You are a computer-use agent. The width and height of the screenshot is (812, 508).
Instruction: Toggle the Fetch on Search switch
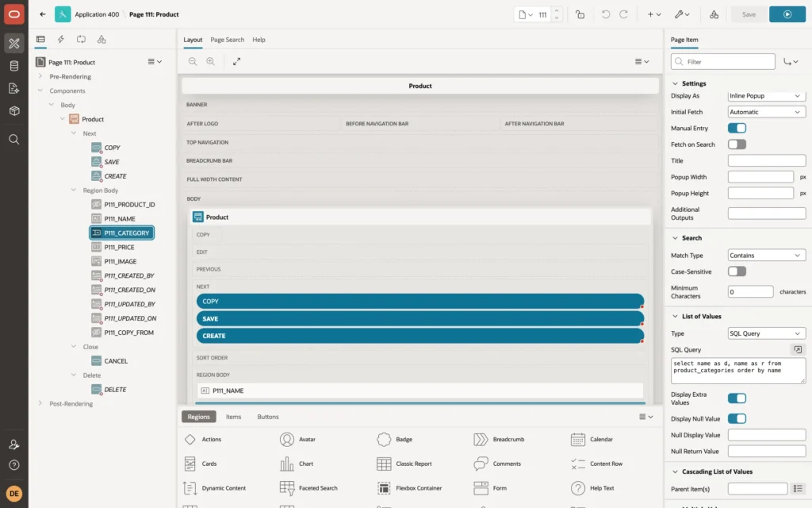click(737, 144)
